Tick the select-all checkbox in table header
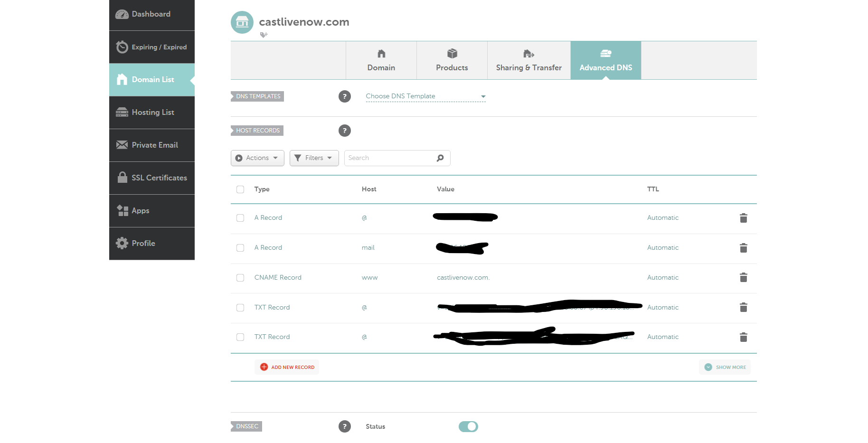868x443 pixels. (x=240, y=189)
